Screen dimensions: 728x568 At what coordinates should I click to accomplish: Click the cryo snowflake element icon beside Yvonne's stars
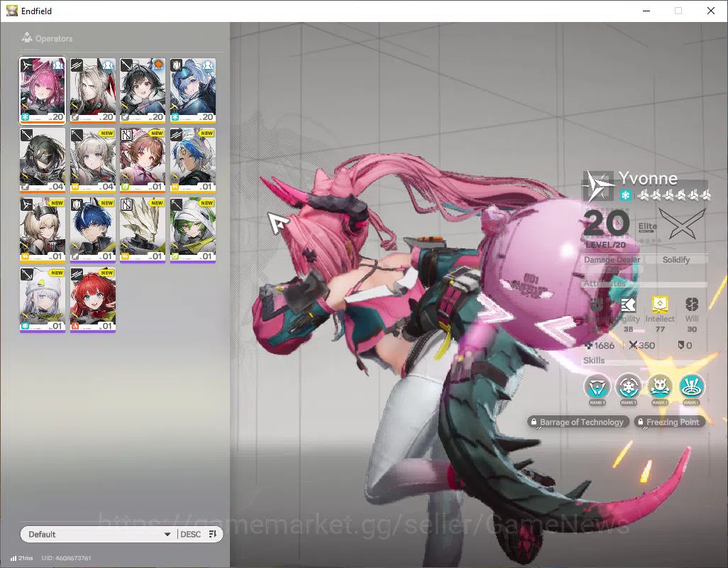coord(625,195)
